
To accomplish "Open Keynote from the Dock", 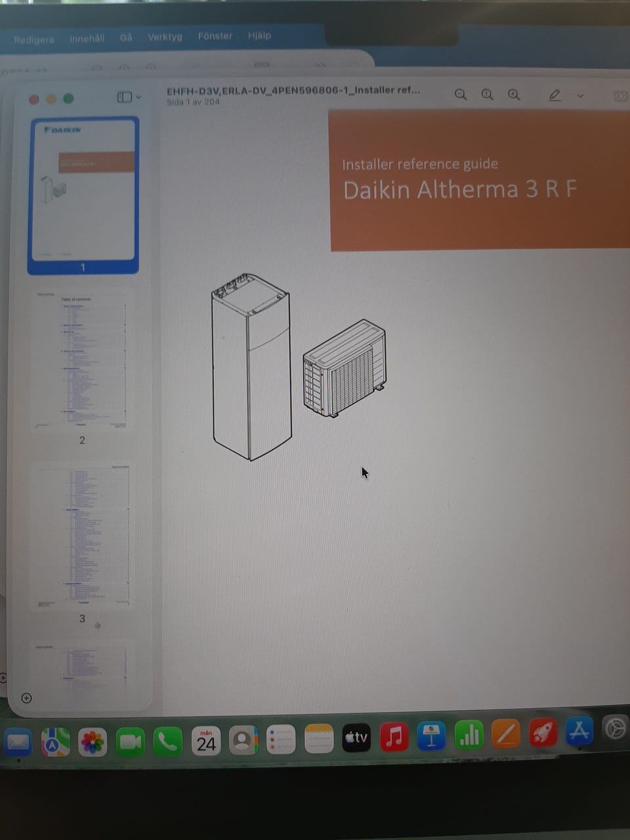I will 431,736.
